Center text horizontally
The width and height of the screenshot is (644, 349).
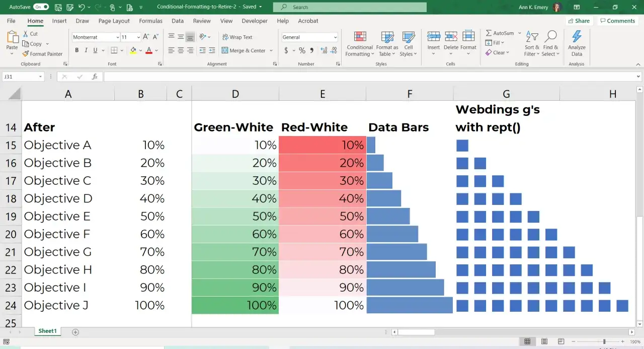181,50
